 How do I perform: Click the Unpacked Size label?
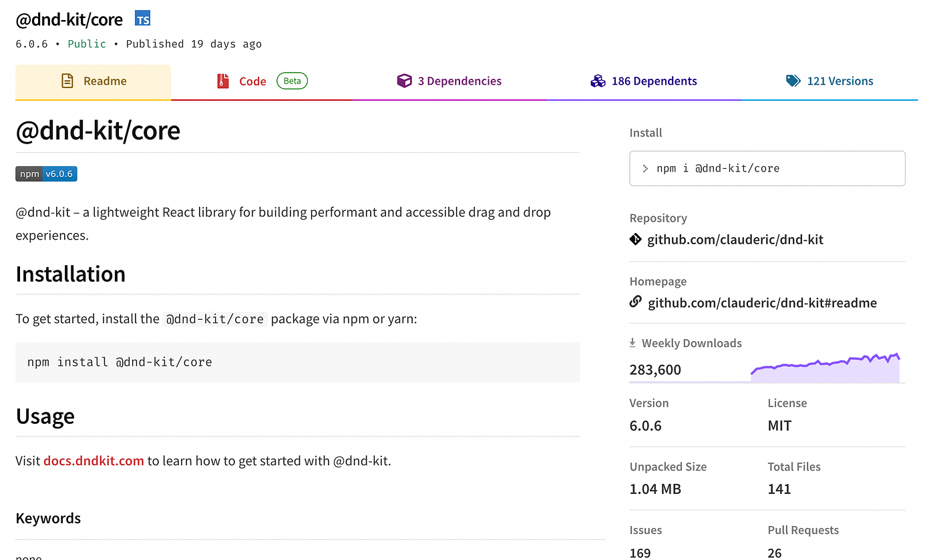[668, 467]
